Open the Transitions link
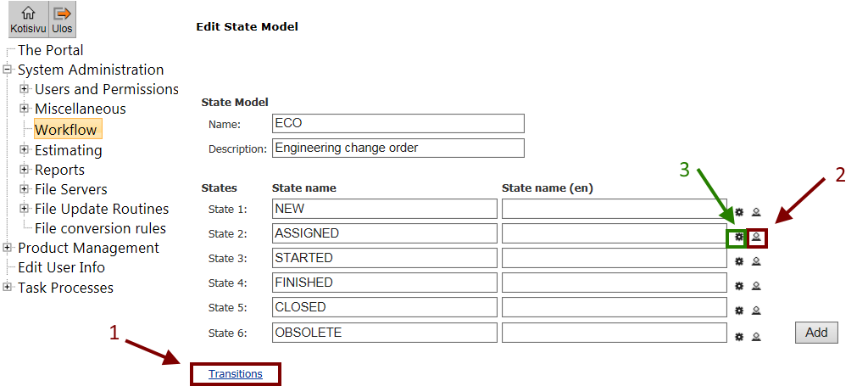868x392 pixels. pos(236,374)
